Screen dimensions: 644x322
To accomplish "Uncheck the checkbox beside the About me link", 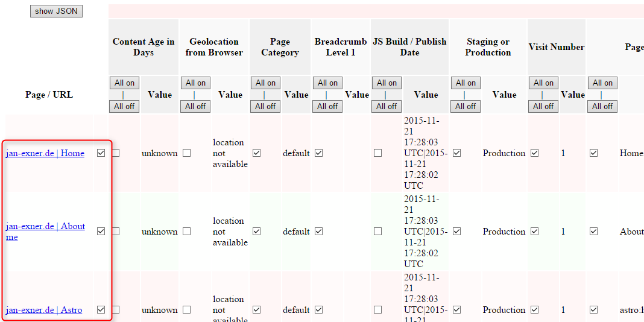I will click(x=101, y=231).
